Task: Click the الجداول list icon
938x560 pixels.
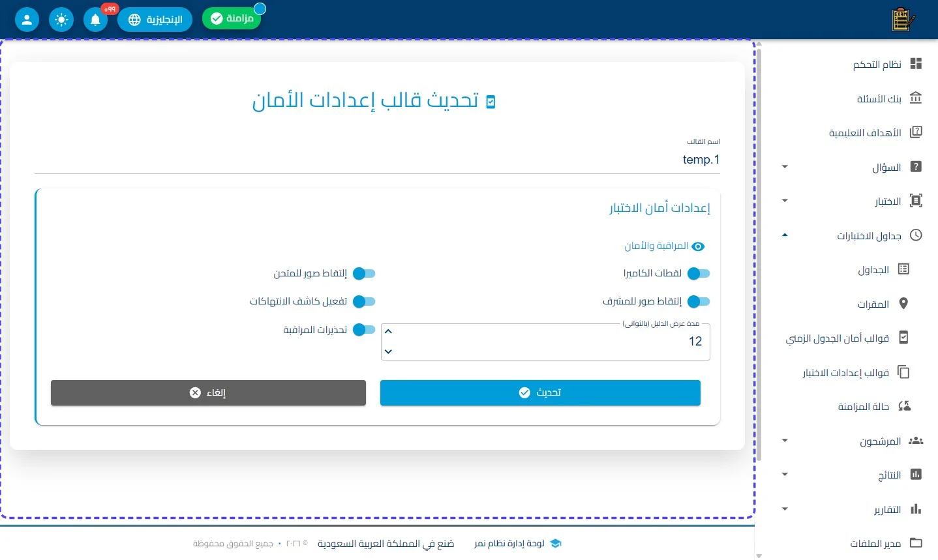Action: [x=903, y=269]
